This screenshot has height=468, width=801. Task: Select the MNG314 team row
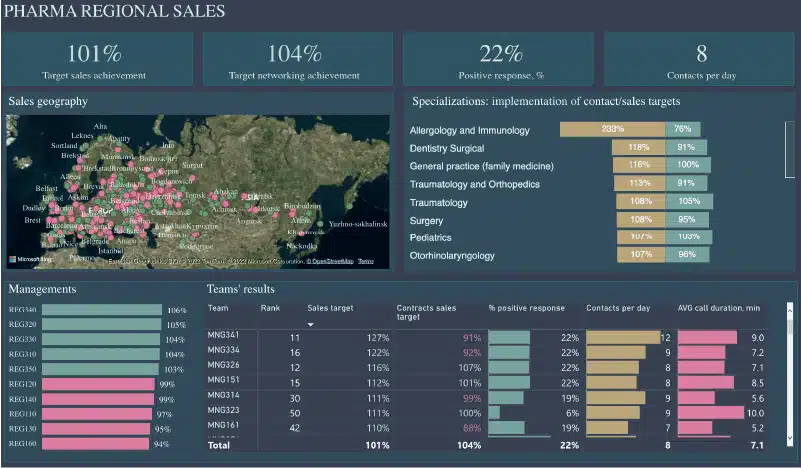pyautogui.click(x=485, y=397)
